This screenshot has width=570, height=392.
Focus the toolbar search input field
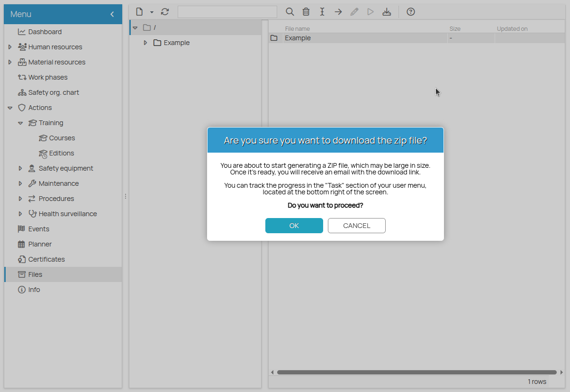click(227, 12)
